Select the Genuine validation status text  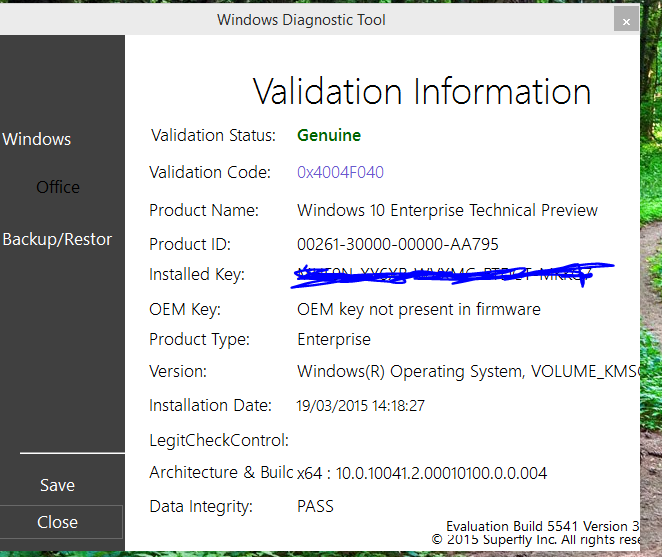pos(329,136)
